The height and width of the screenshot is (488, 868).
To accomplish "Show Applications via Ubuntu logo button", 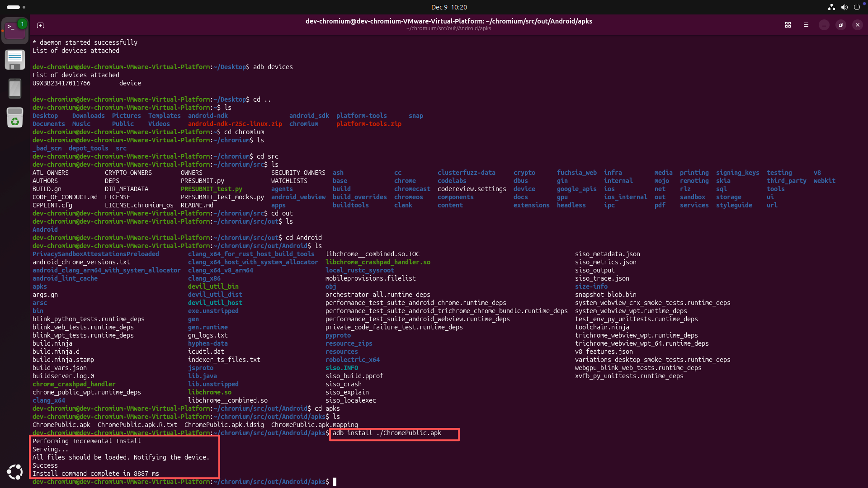I will pos(15,472).
